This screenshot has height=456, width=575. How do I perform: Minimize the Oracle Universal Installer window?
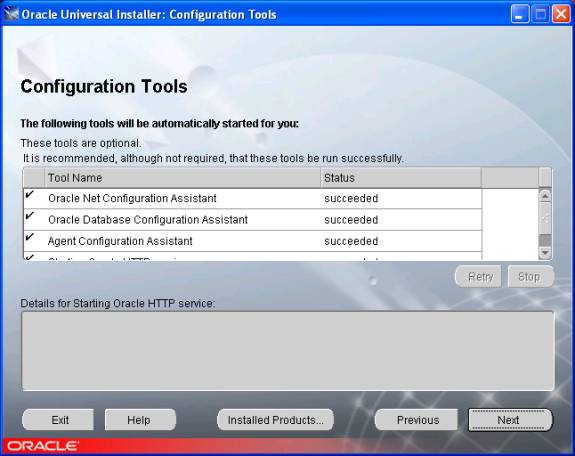coord(520,14)
